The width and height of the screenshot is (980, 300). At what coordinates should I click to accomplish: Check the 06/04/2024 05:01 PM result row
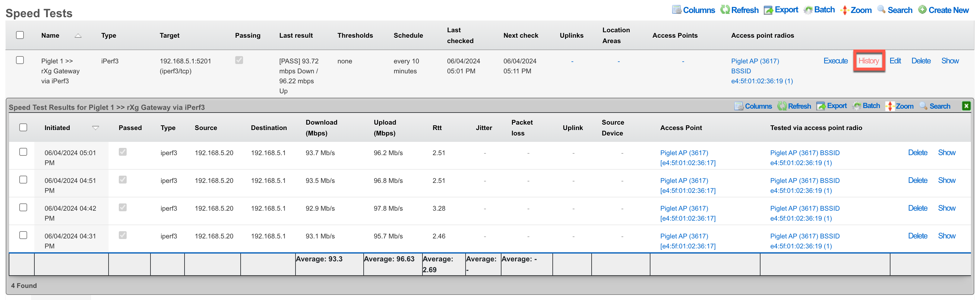coord(23,152)
